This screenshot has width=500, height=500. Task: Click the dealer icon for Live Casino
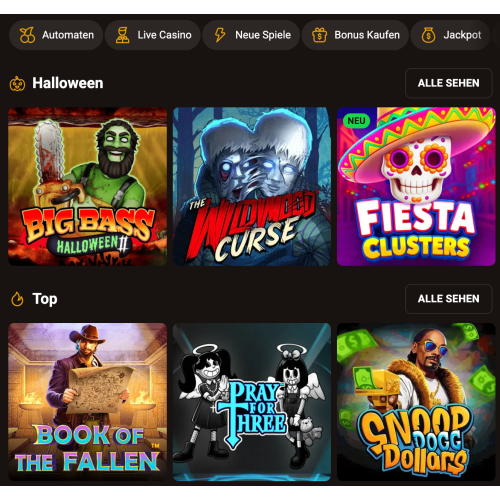(x=122, y=35)
